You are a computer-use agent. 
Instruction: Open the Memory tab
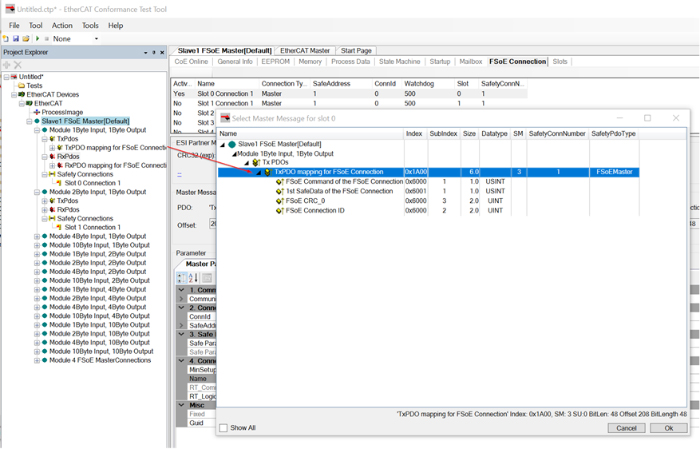pos(310,62)
